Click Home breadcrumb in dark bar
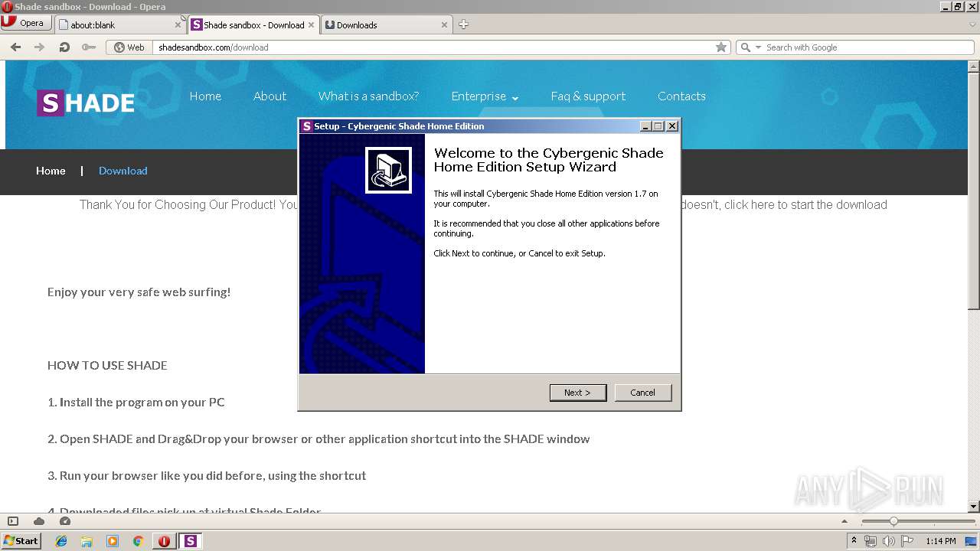The height and width of the screenshot is (551, 980). tap(51, 171)
